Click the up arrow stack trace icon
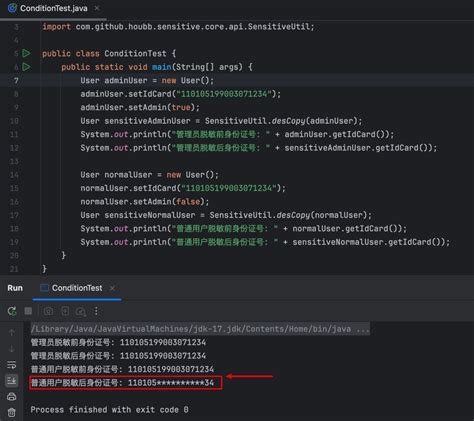474x421 pixels. click(12, 332)
